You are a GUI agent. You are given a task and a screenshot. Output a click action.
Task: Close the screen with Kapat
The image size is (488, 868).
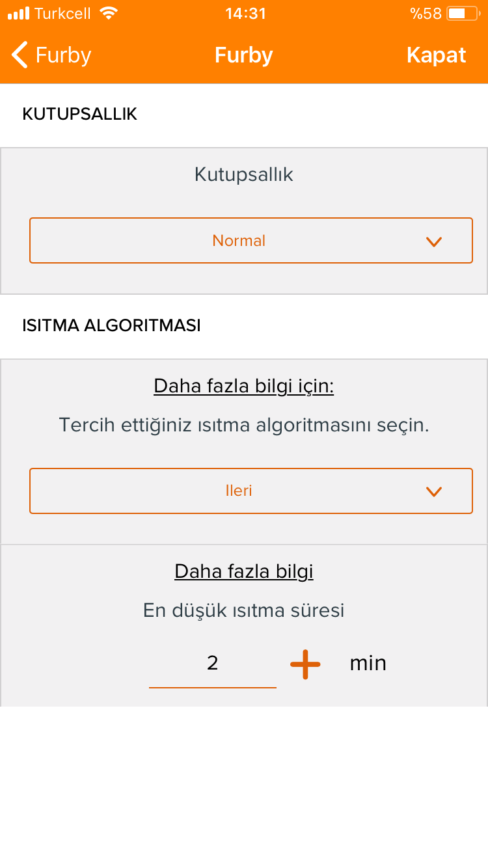(x=437, y=55)
